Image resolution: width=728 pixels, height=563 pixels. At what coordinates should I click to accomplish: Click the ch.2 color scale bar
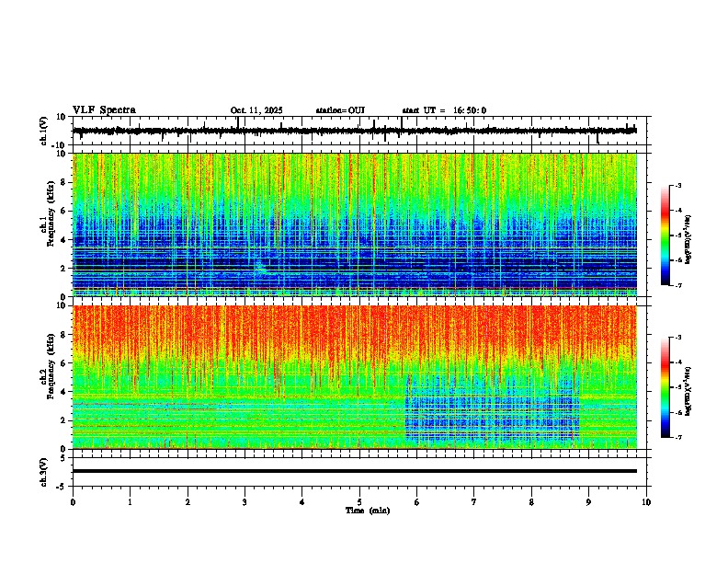tap(665, 387)
